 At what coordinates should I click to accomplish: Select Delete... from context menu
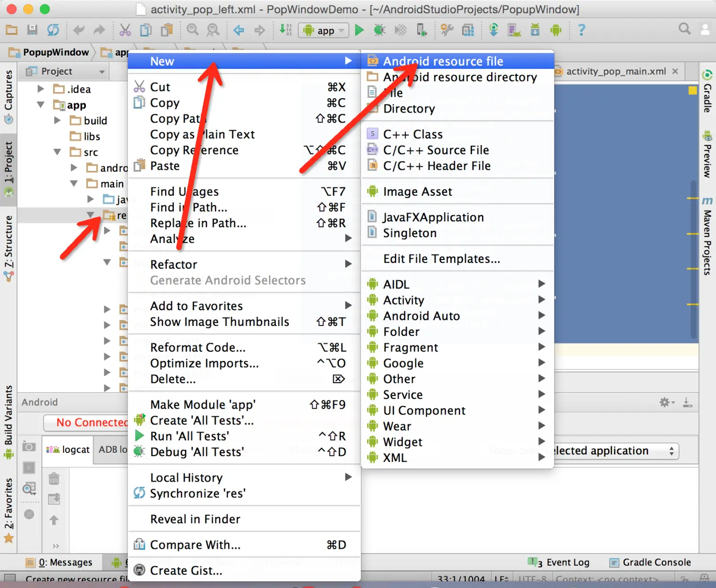(x=244, y=379)
